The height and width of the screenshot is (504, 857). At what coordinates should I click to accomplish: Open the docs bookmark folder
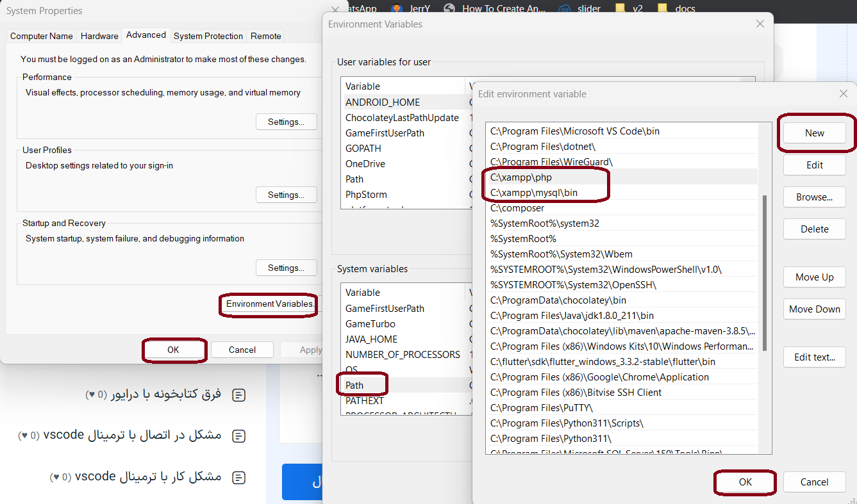pos(676,8)
